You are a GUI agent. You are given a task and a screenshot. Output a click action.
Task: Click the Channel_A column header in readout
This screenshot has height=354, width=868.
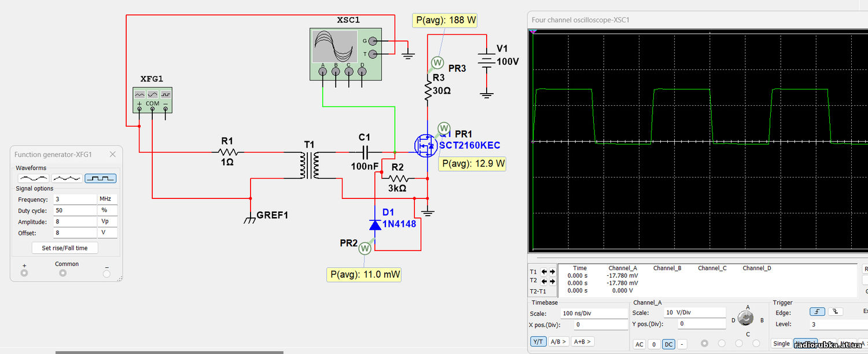point(623,268)
